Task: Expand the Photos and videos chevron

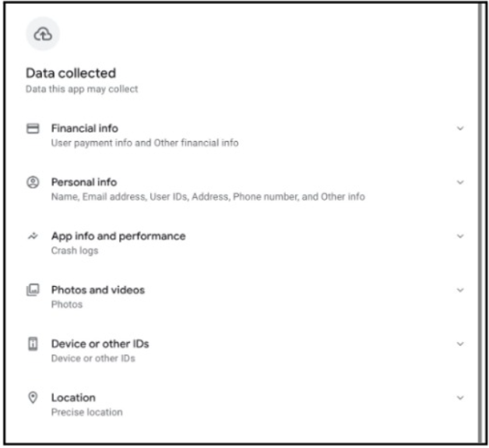Action: point(459,290)
